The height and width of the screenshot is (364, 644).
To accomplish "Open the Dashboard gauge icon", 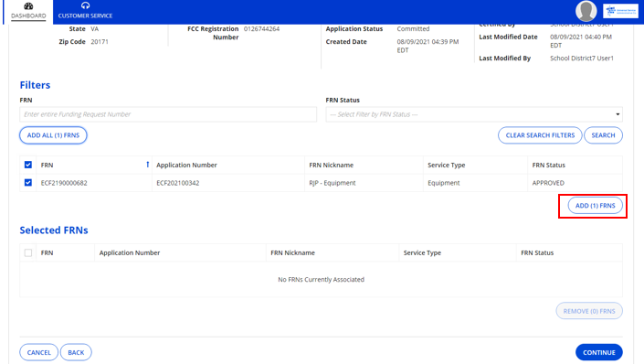I will (28, 5).
